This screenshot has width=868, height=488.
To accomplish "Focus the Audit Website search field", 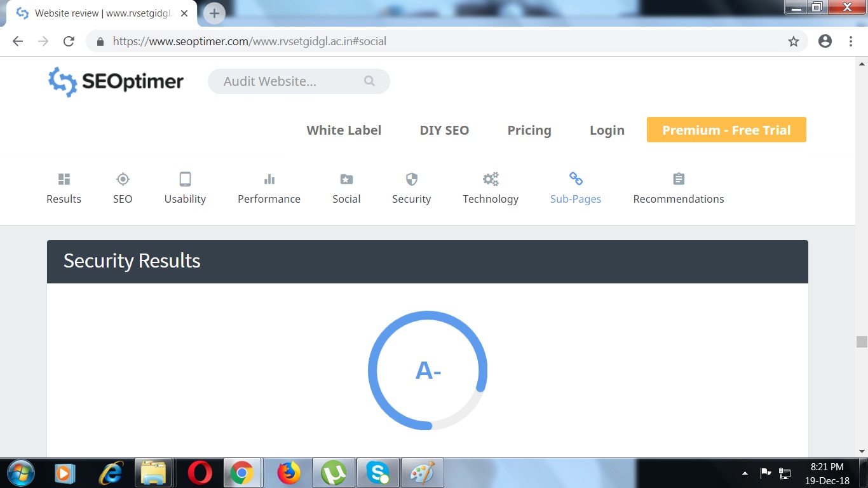I will click(286, 81).
